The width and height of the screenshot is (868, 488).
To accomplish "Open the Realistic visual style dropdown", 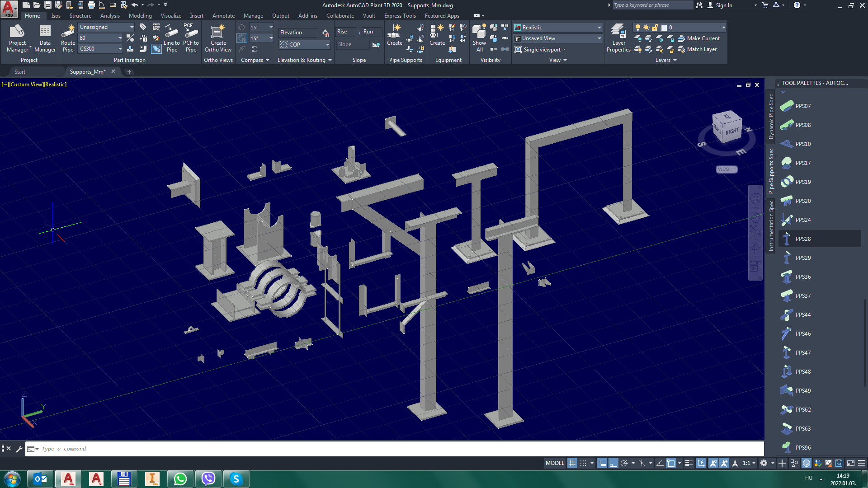I will tap(599, 28).
